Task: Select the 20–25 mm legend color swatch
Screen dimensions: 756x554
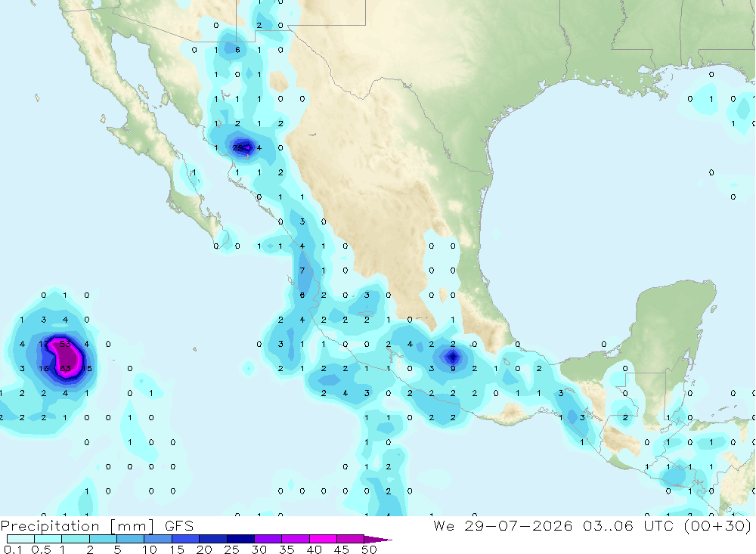Action: 212,539
